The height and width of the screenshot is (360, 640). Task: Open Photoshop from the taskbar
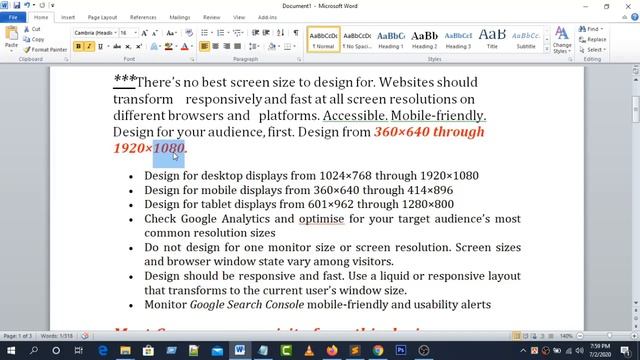coord(400,350)
